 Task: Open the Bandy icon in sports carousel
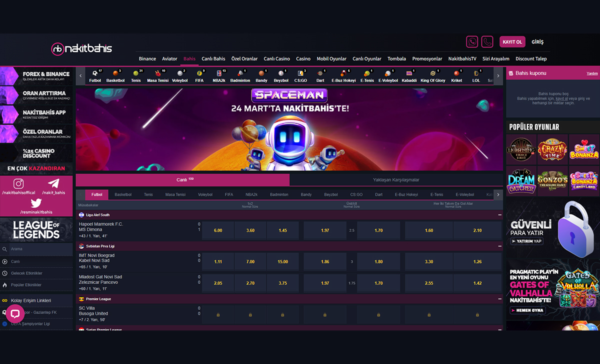tap(261, 76)
